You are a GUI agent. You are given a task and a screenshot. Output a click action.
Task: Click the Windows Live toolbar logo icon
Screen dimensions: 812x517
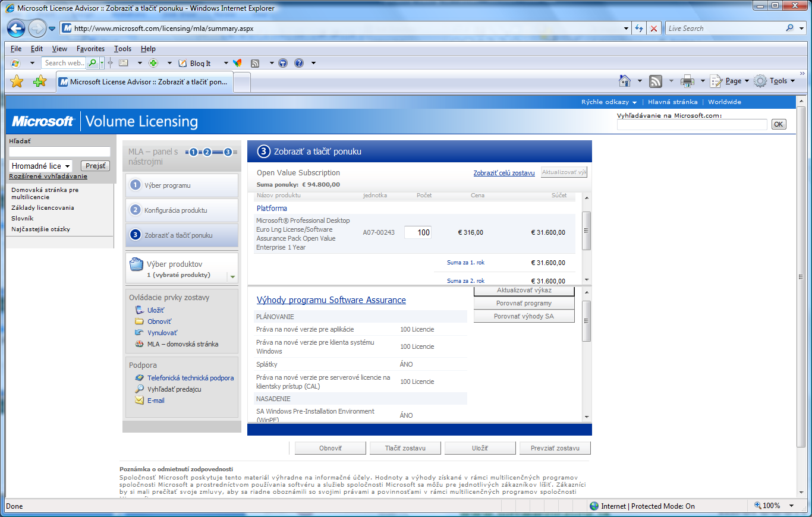point(15,63)
